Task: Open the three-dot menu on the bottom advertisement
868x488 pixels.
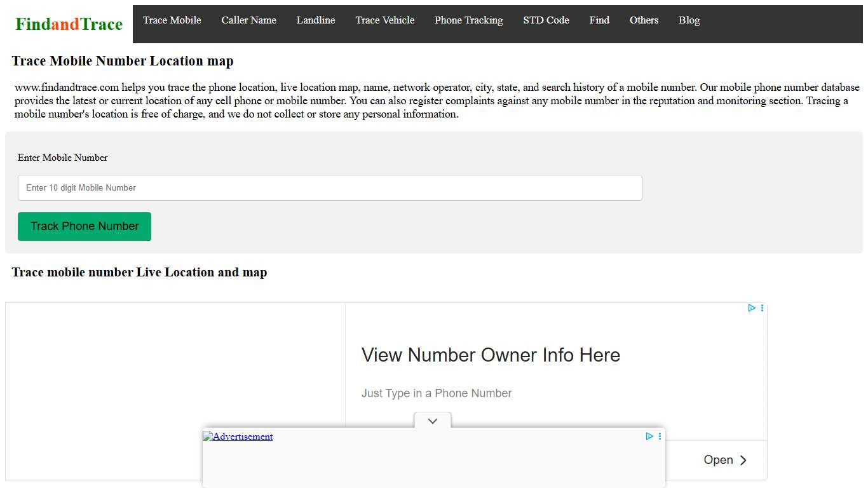Action: pos(659,437)
